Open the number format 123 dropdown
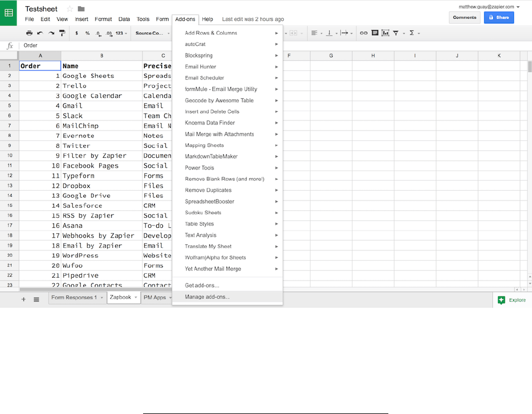 [121, 33]
